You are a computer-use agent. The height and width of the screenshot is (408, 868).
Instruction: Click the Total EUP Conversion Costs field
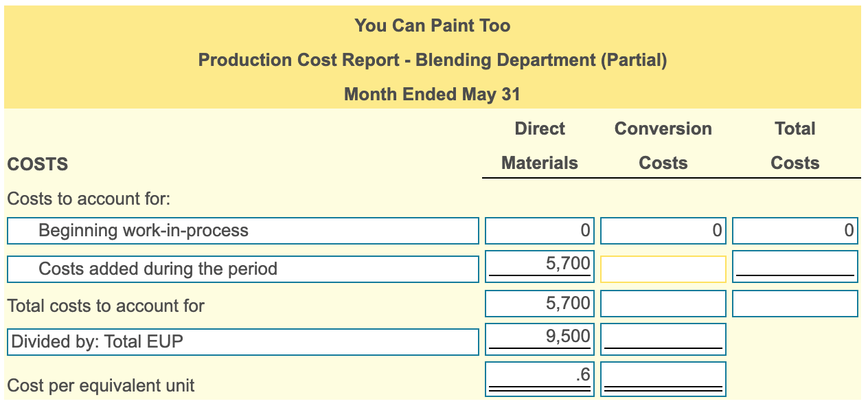click(662, 339)
